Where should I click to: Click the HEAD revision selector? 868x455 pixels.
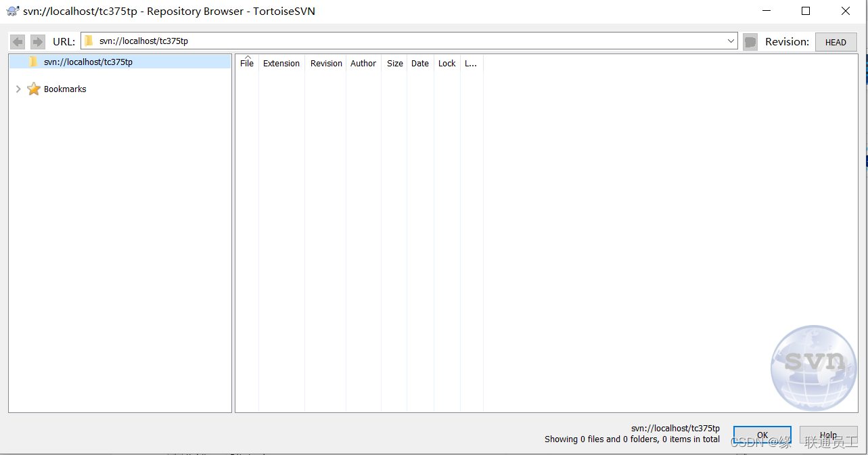click(836, 41)
